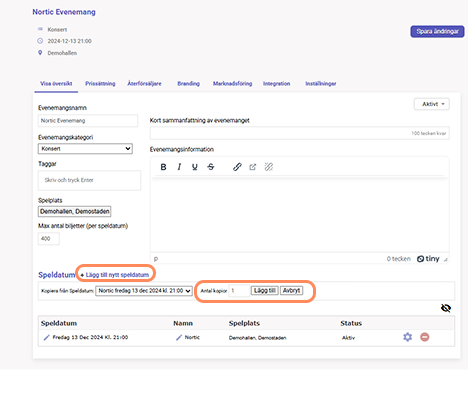Toggle strikethrough formatting in the editor

pyautogui.click(x=211, y=167)
